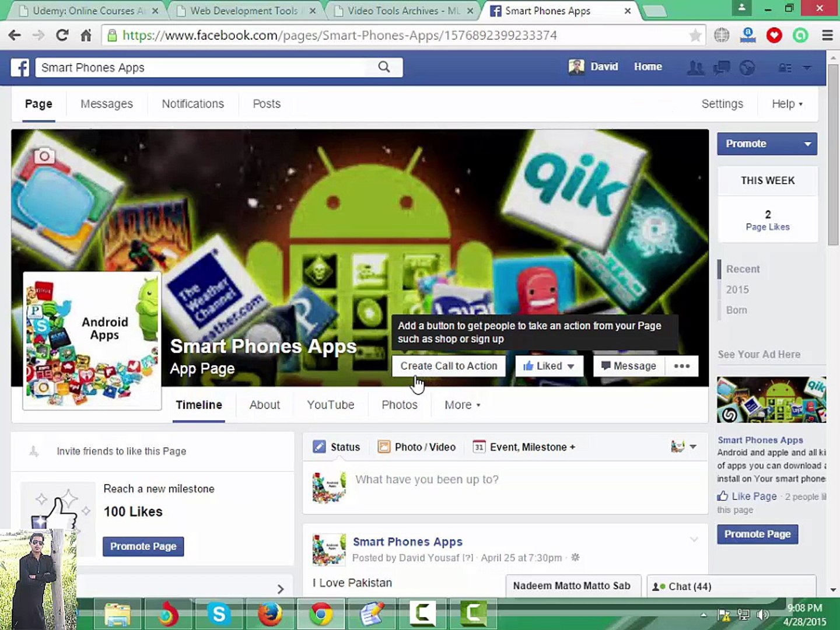
Task: Click the browser back arrow
Action: 15,36
